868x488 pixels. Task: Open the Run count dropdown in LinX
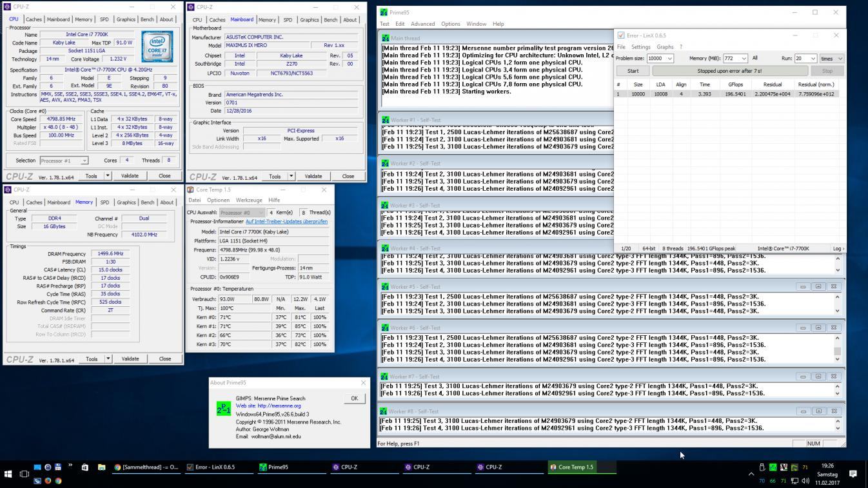pos(813,58)
